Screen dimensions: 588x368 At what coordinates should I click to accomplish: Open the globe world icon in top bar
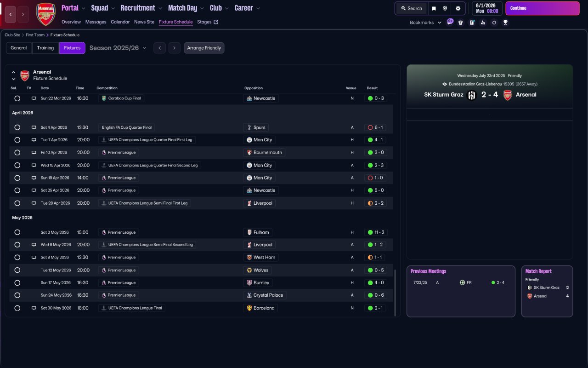click(x=445, y=8)
